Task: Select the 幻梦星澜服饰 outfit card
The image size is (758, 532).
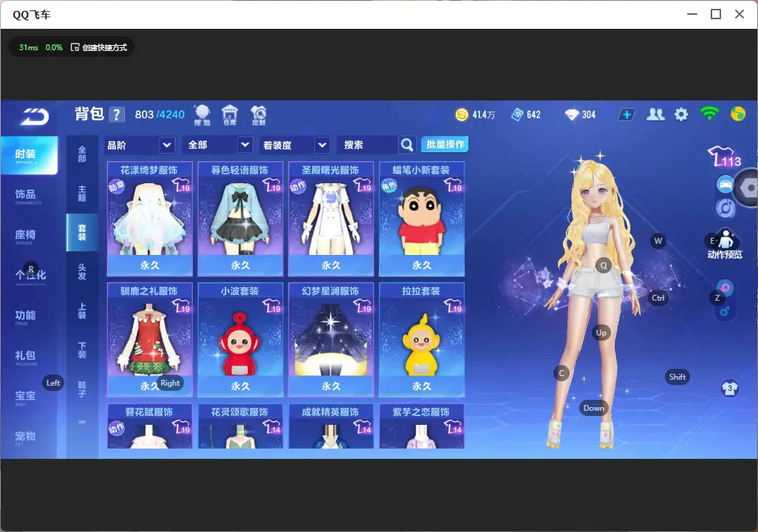Action: point(331,339)
